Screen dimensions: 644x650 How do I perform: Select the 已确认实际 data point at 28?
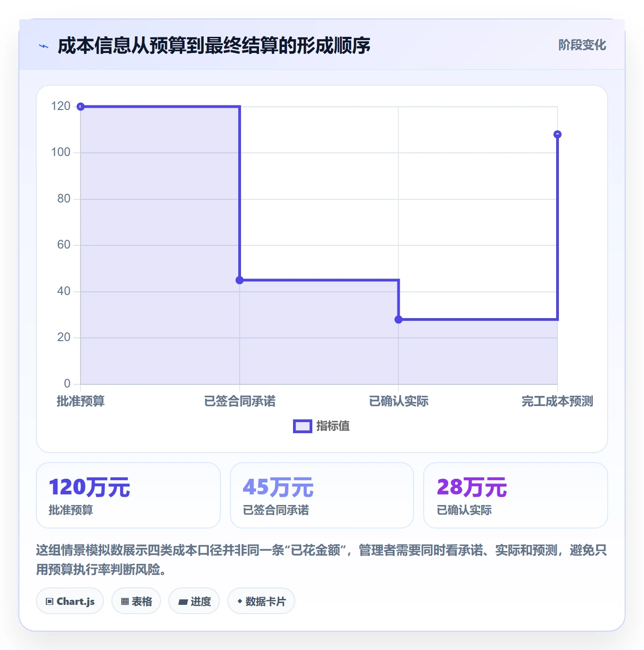(398, 319)
